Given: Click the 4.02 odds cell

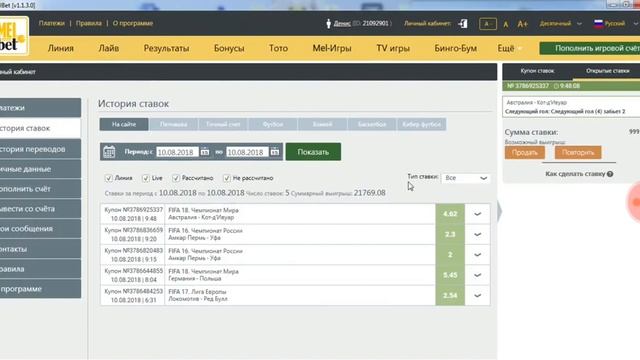Looking at the screenshot, I should point(450,214).
